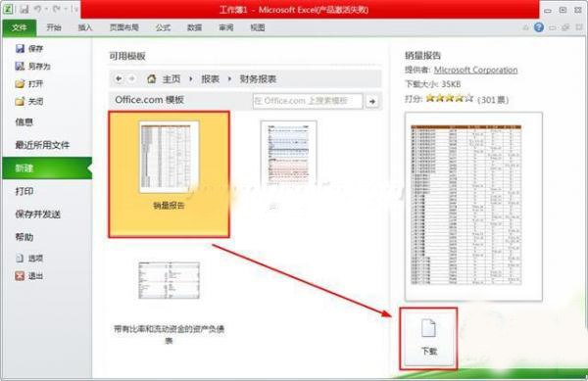The image size is (588, 381).
Task: Switch to the 视图 View tab
Action: click(258, 27)
